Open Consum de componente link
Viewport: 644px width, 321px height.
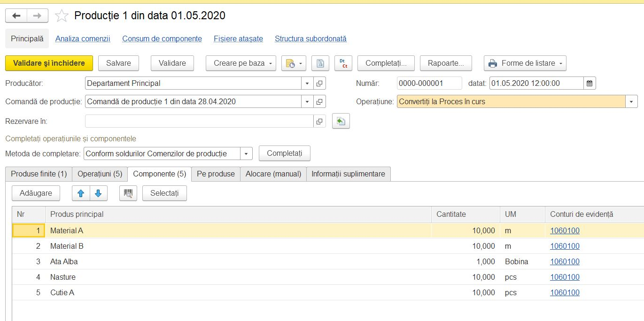(x=162, y=39)
